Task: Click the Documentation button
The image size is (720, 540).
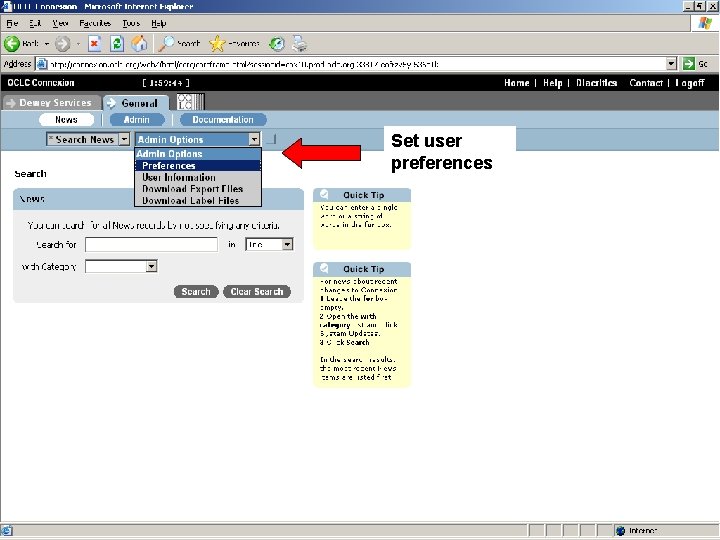Action: (223, 120)
